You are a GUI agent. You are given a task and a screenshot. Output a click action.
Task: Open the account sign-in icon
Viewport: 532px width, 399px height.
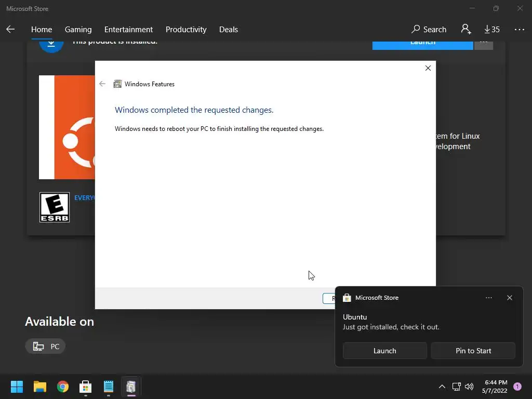point(466,29)
